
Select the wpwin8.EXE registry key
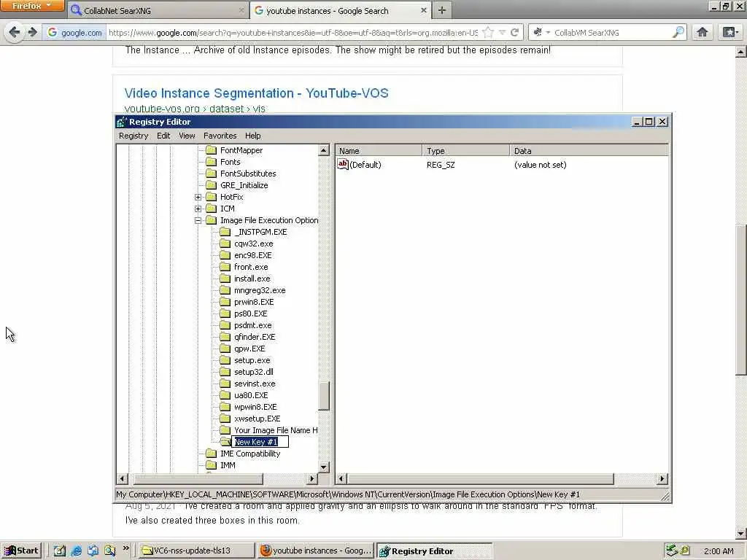[255, 407]
